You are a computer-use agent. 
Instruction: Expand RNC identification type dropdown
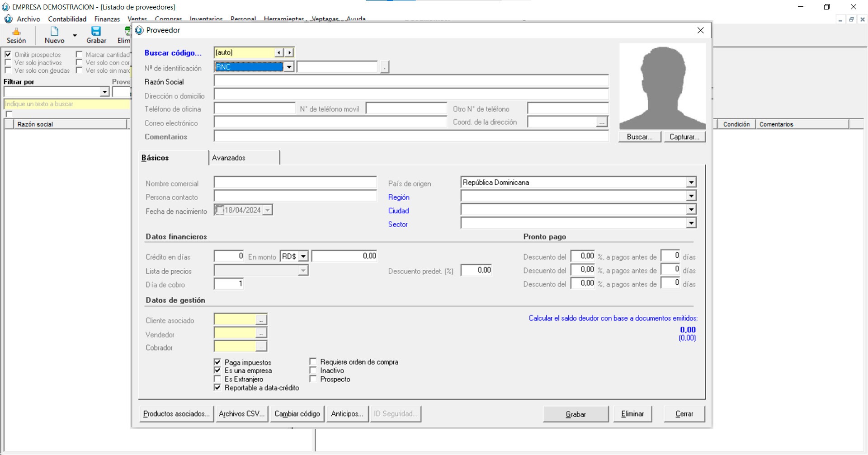click(289, 67)
